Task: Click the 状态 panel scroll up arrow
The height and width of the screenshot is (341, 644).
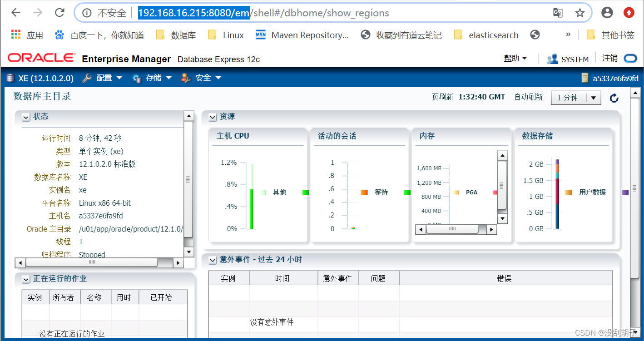Action: coord(188,116)
